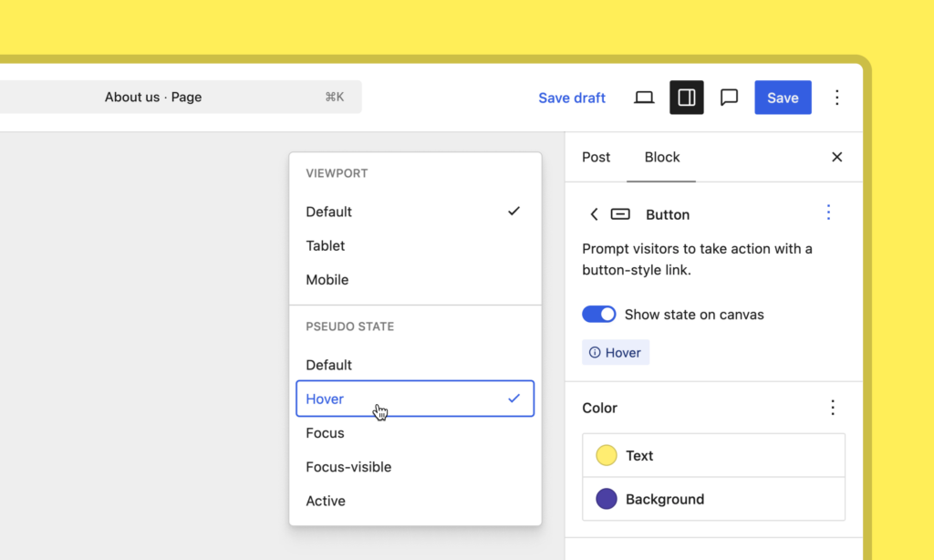Screen dimensions: 934x560
Task: Open the About us · Page command bar
Action: [x=179, y=97]
